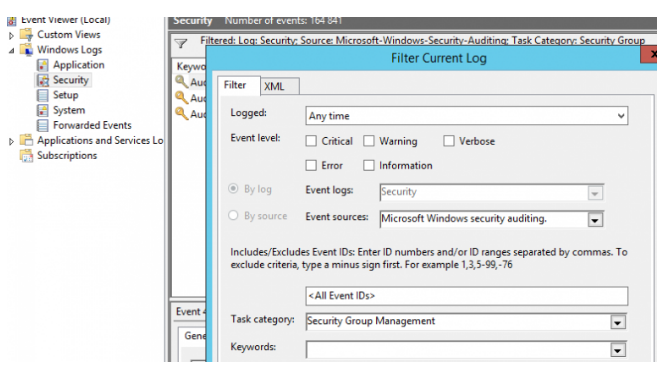This screenshot has width=666, height=367.
Task: Open the Event logs dropdown arrow
Action: click(595, 193)
